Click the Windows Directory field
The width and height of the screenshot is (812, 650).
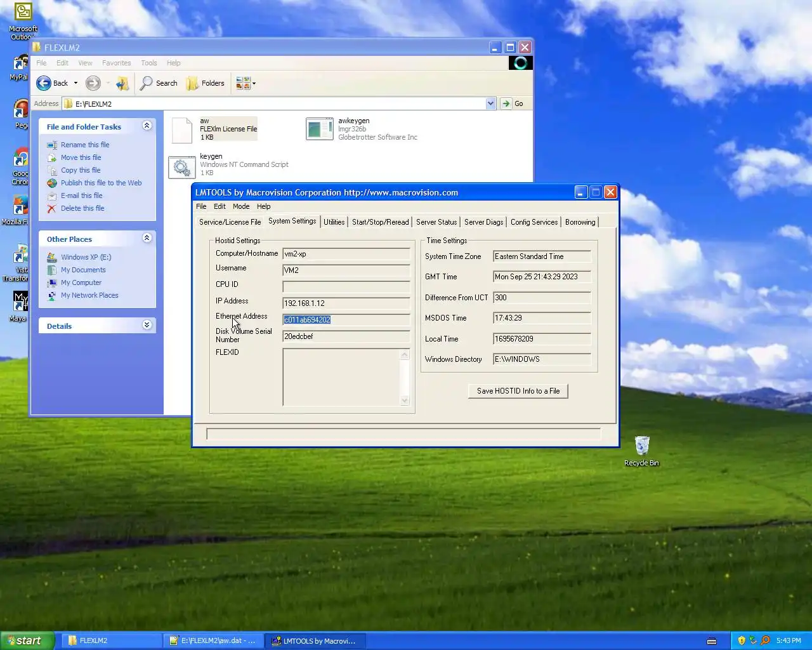(x=542, y=359)
